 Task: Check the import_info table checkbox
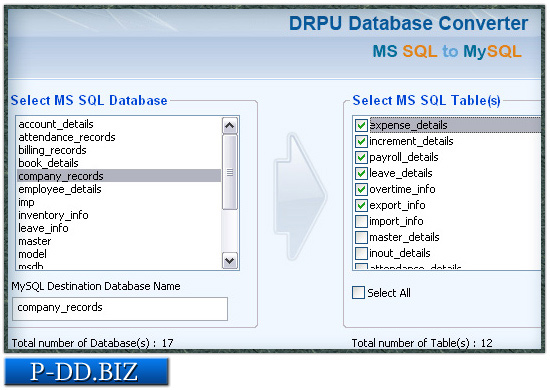point(361,221)
